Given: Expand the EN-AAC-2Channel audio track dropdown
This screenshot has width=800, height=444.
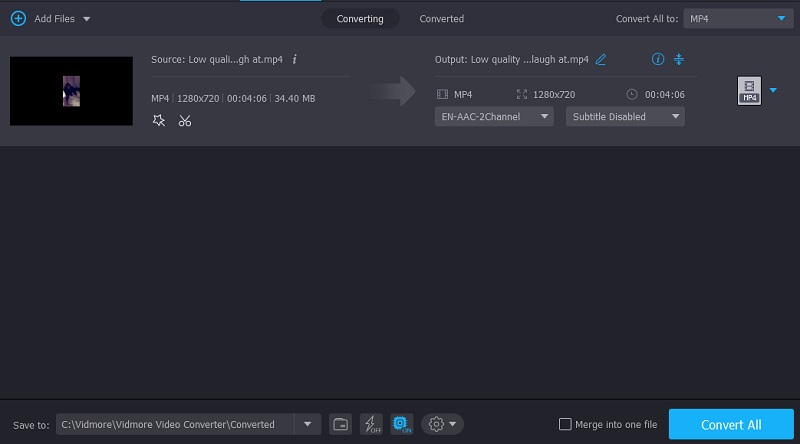Looking at the screenshot, I should pos(495,116).
